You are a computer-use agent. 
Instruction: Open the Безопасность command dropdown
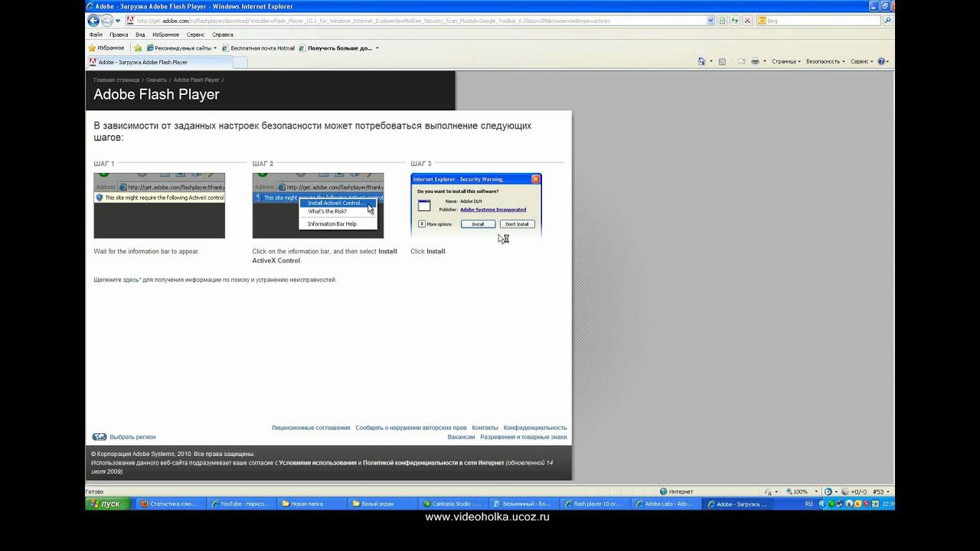tap(826, 61)
